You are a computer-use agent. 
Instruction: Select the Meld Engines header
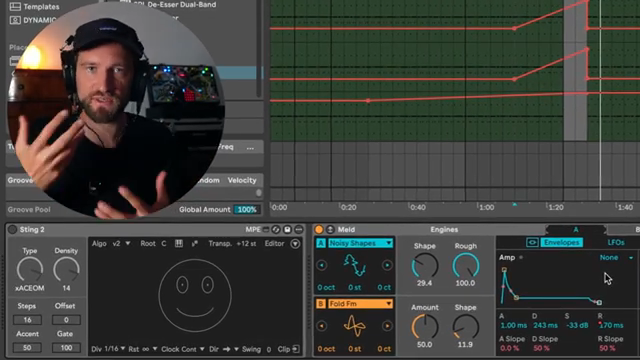click(x=444, y=229)
